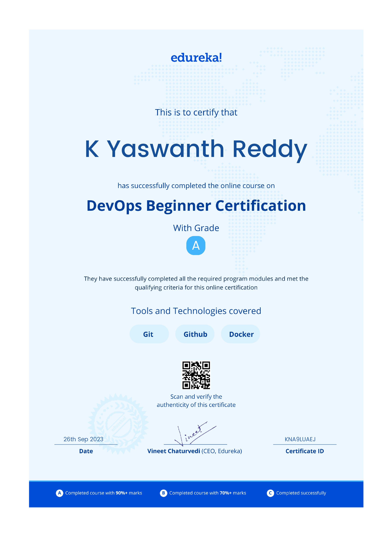
Task: Select the Docker technology pill
Action: pos(241,334)
